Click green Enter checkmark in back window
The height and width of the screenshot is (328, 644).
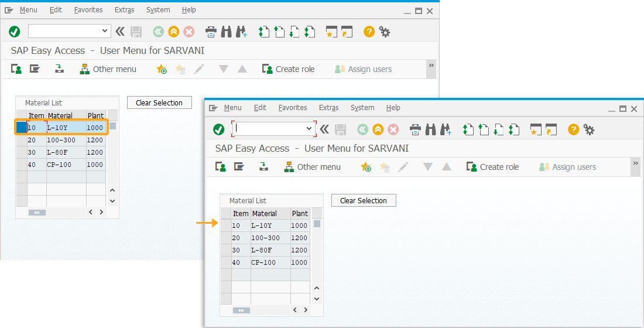pos(15,32)
